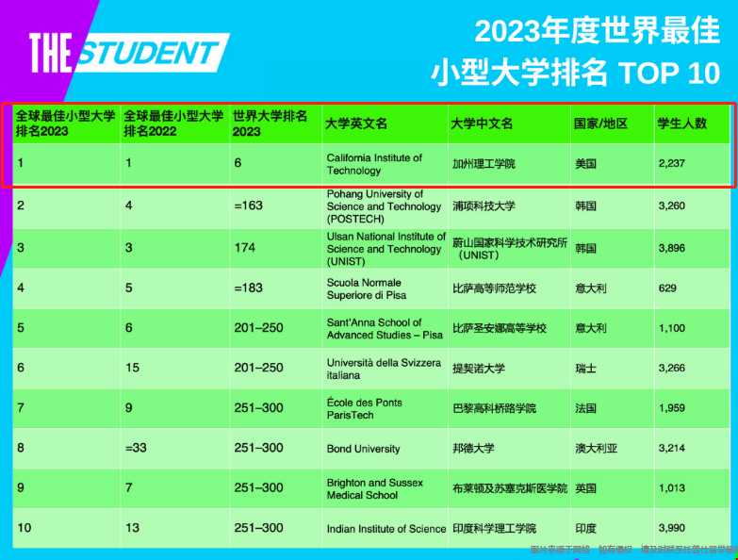This screenshot has width=738, height=560.
Task: Click the student count '3,260'
Action: [x=672, y=206]
